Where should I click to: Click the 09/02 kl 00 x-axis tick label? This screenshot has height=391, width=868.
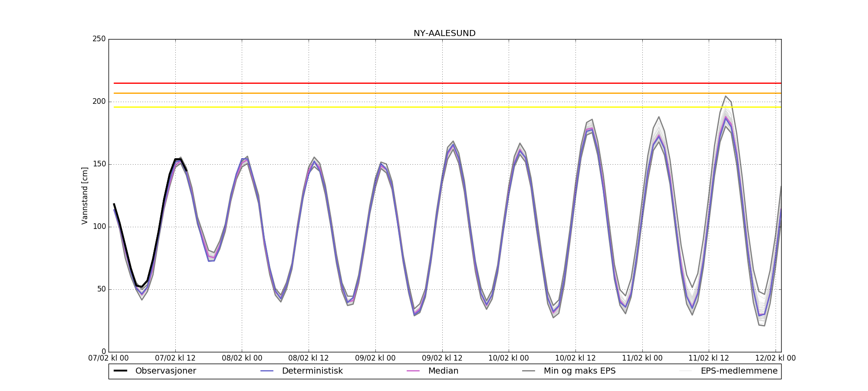[x=375, y=358]
